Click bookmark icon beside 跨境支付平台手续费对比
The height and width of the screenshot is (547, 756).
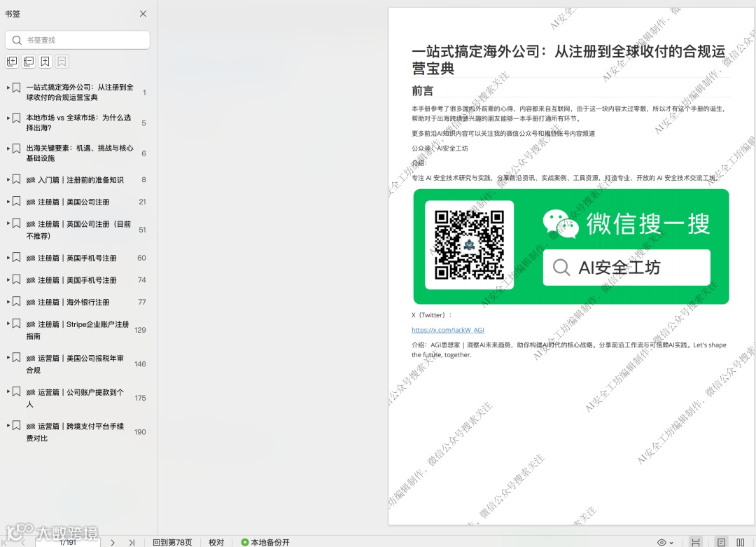coord(16,426)
